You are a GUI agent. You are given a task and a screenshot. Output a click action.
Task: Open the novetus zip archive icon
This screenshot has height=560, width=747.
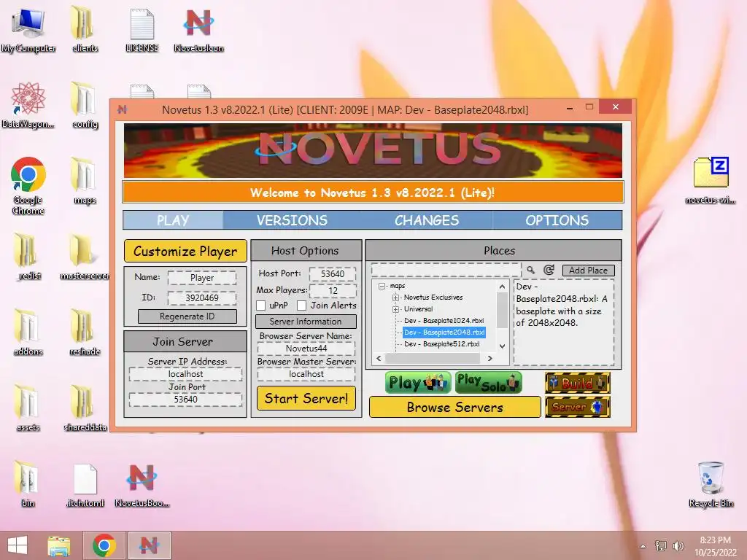pyautogui.click(x=711, y=181)
